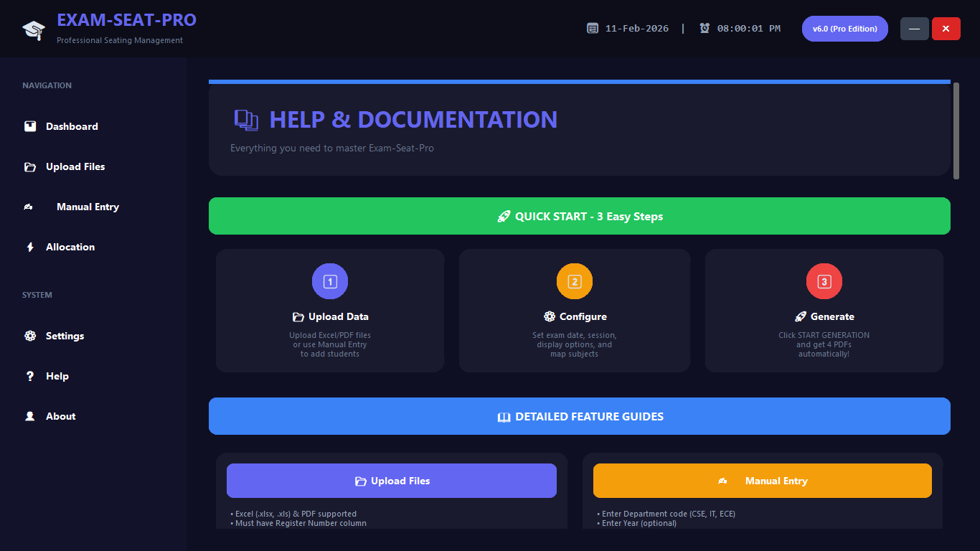Click the Upload Files folder icon in sidebar
This screenshot has width=980, height=551.
click(x=30, y=166)
